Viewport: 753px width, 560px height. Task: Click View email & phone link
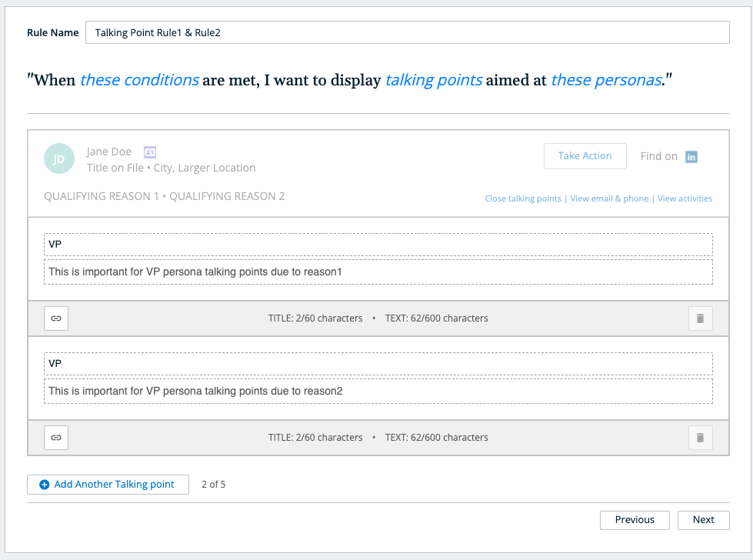tap(609, 198)
